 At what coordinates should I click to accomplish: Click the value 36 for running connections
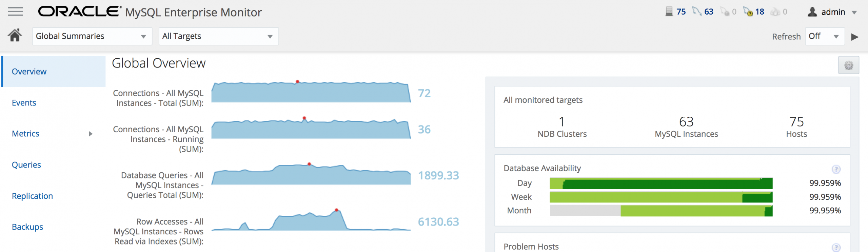424,130
